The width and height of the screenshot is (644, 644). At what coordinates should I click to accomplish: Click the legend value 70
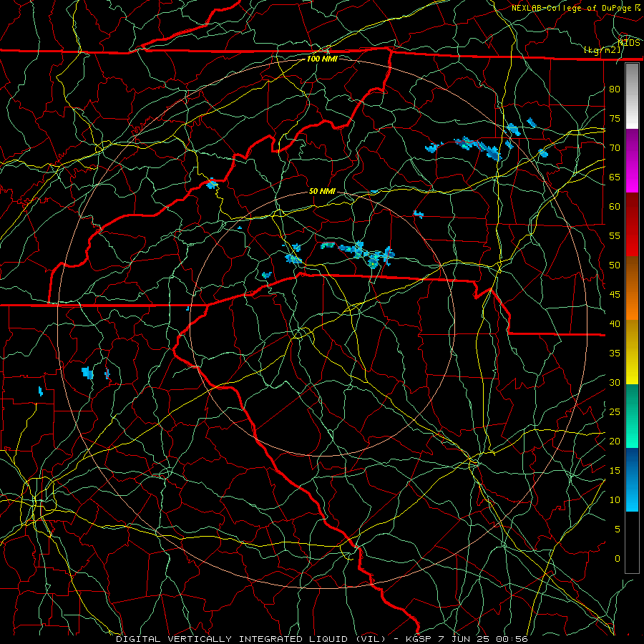click(615, 148)
